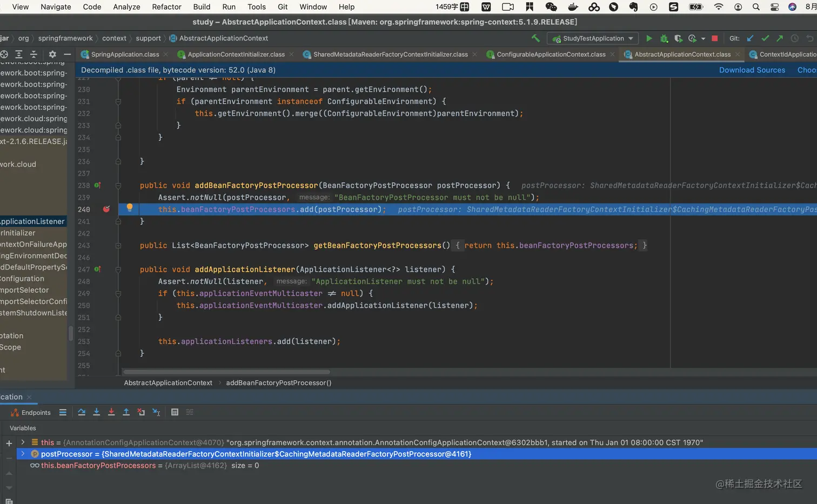Screen dimensions: 817x504
Task: Commit changes with the green checkmark icon
Action: pyautogui.click(x=765, y=38)
